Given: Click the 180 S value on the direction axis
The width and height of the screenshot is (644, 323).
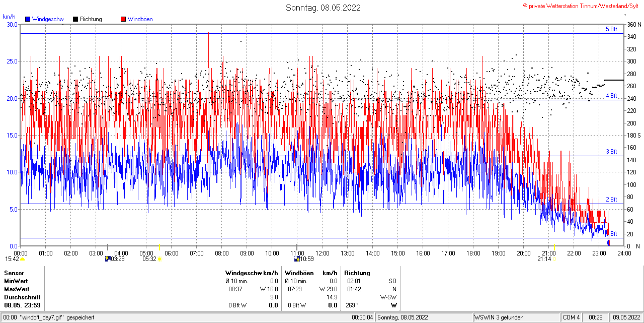Looking at the screenshot, I should (x=634, y=136).
